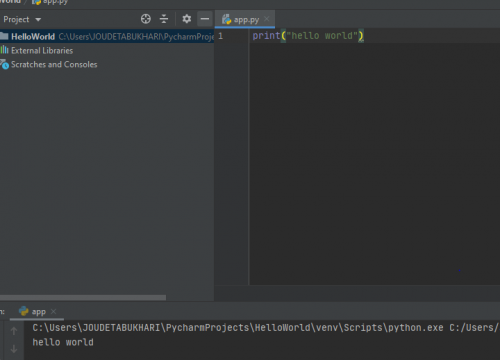The image size is (500, 360).
Task: Select the app run tab
Action: pyautogui.click(x=38, y=312)
